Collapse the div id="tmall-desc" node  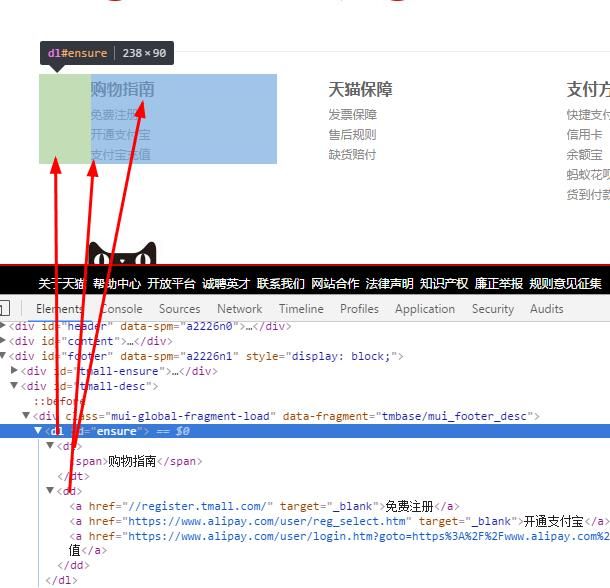[x=14, y=386]
